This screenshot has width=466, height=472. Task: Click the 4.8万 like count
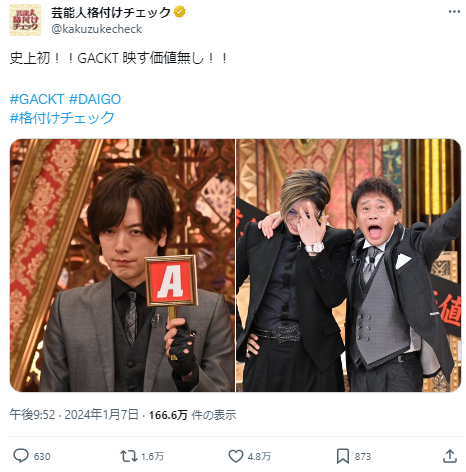259,456
